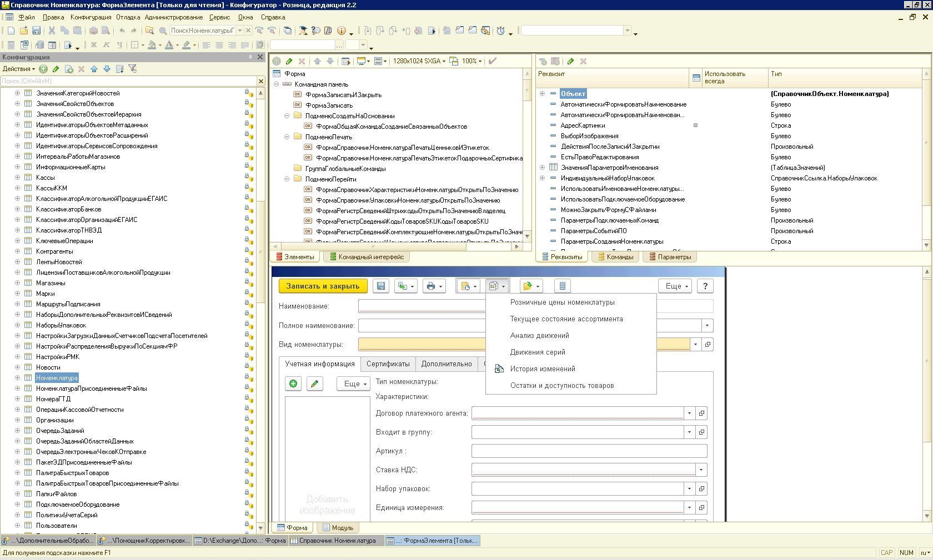Screen dimensions: 933x560
Task: Collapse the ПодменюПечать folder node
Action: tap(287, 137)
